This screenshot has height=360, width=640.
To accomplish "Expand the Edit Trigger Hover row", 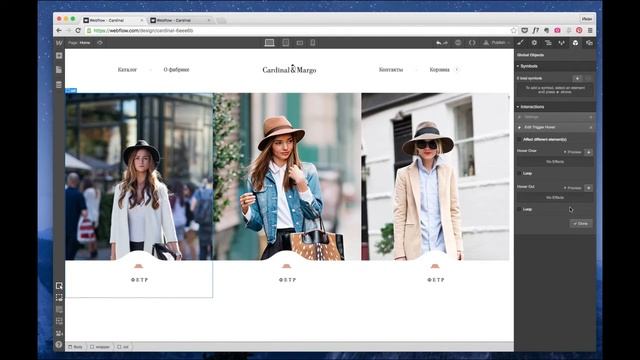I will click(555, 127).
